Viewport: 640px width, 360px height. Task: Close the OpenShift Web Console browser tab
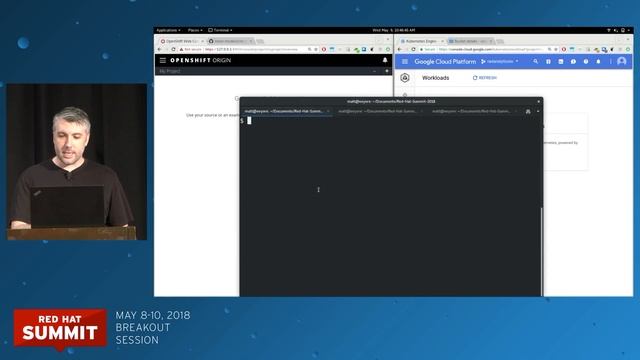[x=202, y=41]
